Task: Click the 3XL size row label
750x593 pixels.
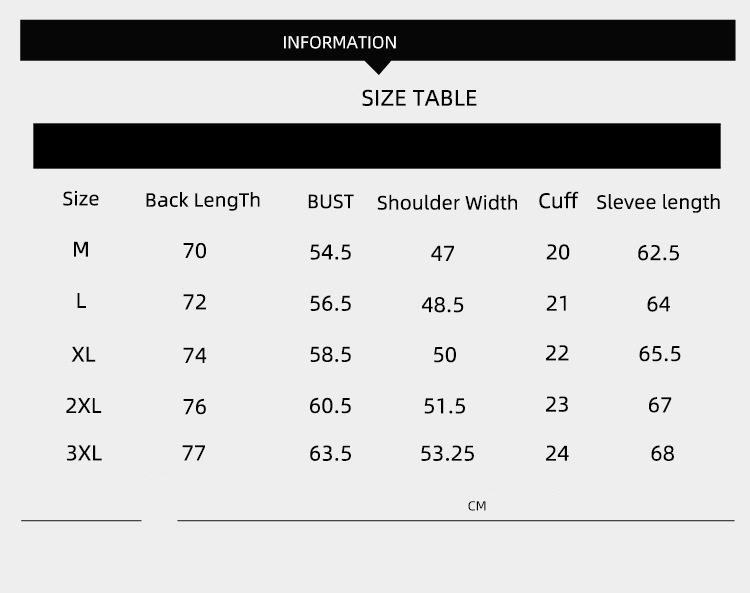Action: pos(84,453)
